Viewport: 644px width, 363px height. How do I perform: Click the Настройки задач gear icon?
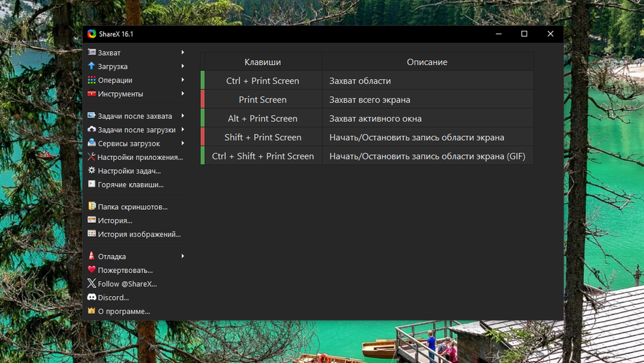(x=92, y=170)
